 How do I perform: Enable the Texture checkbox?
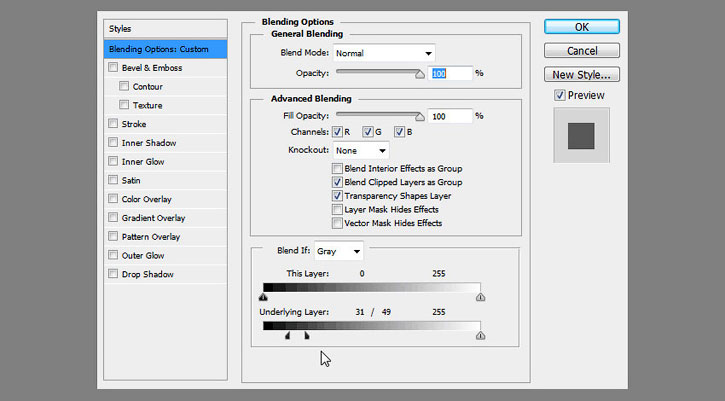pyautogui.click(x=123, y=105)
